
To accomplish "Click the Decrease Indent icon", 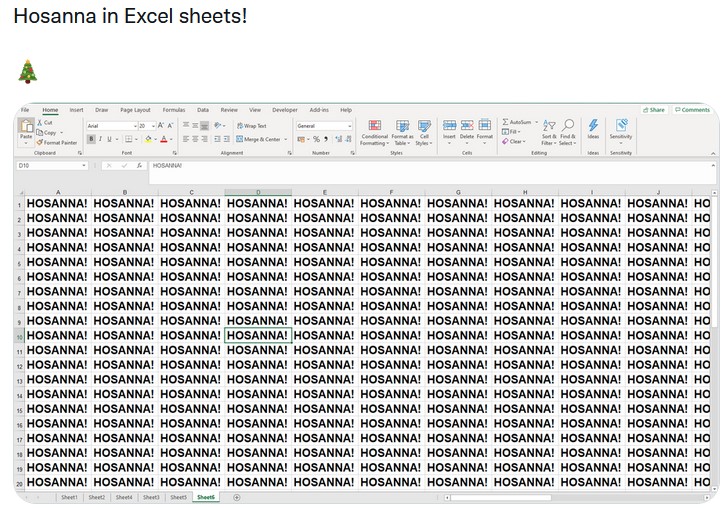I will (217, 139).
